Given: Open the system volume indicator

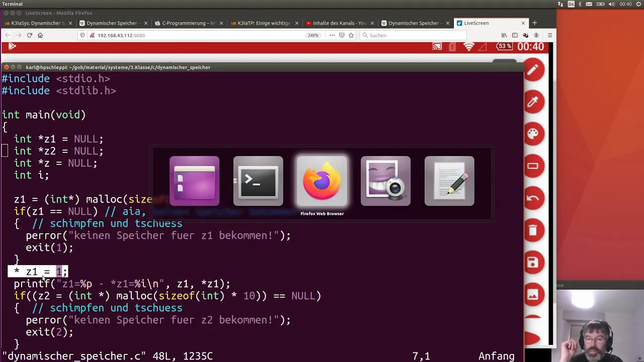Looking at the screenshot, I should tap(612, 4).
